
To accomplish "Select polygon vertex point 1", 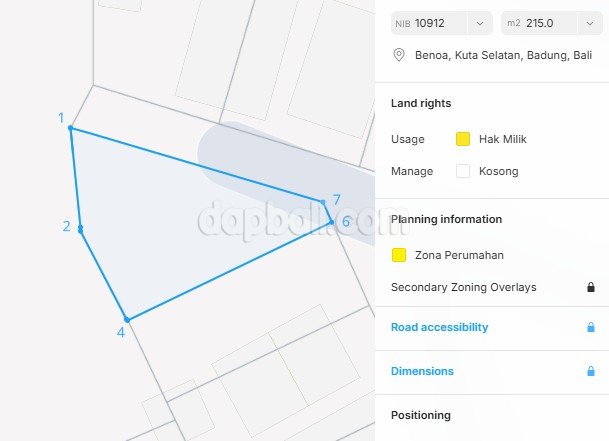I will point(70,128).
